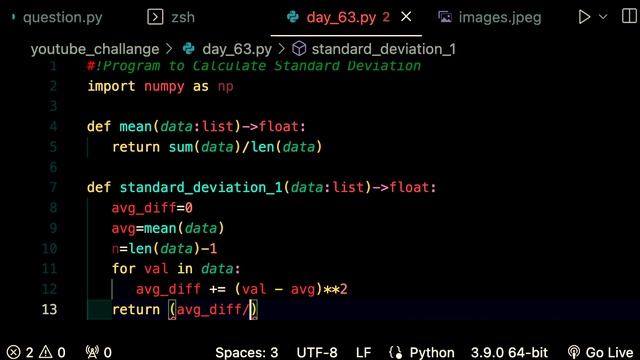Click 'avg_diff=0' code line
The width and height of the screenshot is (640, 360).
[x=152, y=208]
